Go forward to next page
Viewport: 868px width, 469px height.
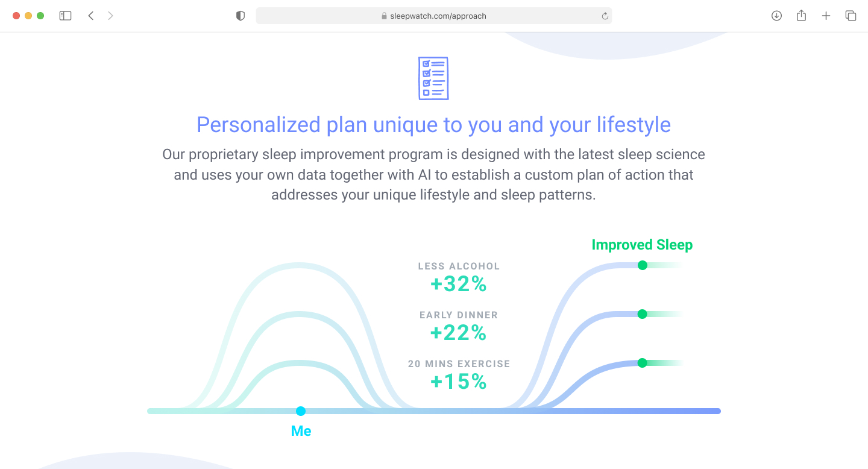pos(110,16)
